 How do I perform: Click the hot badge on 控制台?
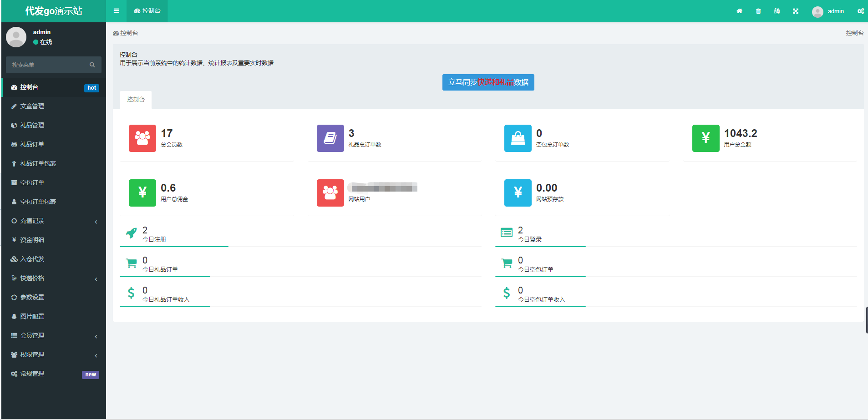point(91,88)
